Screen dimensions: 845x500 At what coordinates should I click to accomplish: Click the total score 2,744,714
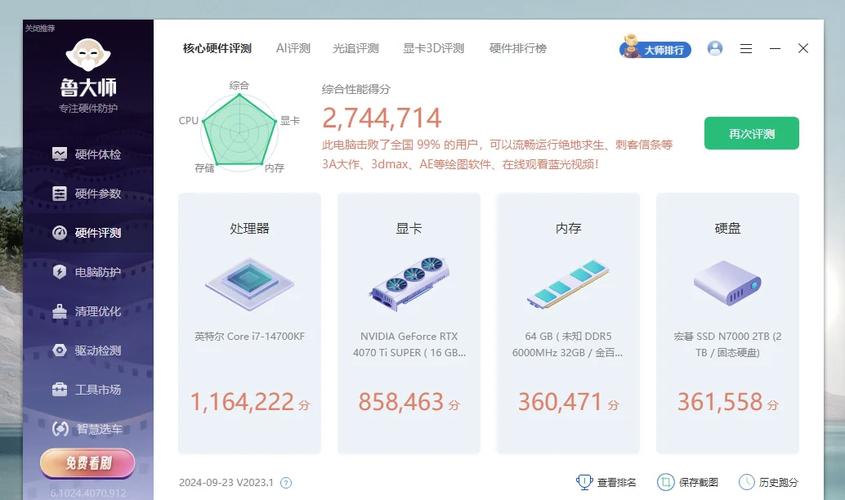click(x=382, y=118)
